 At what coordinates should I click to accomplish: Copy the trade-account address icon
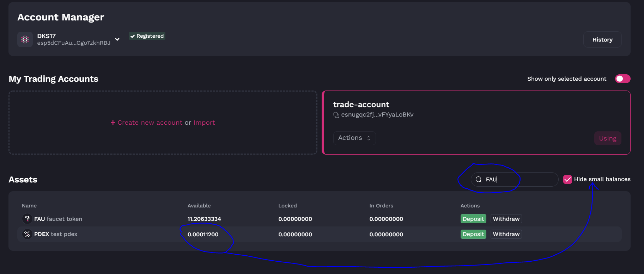pyautogui.click(x=336, y=115)
